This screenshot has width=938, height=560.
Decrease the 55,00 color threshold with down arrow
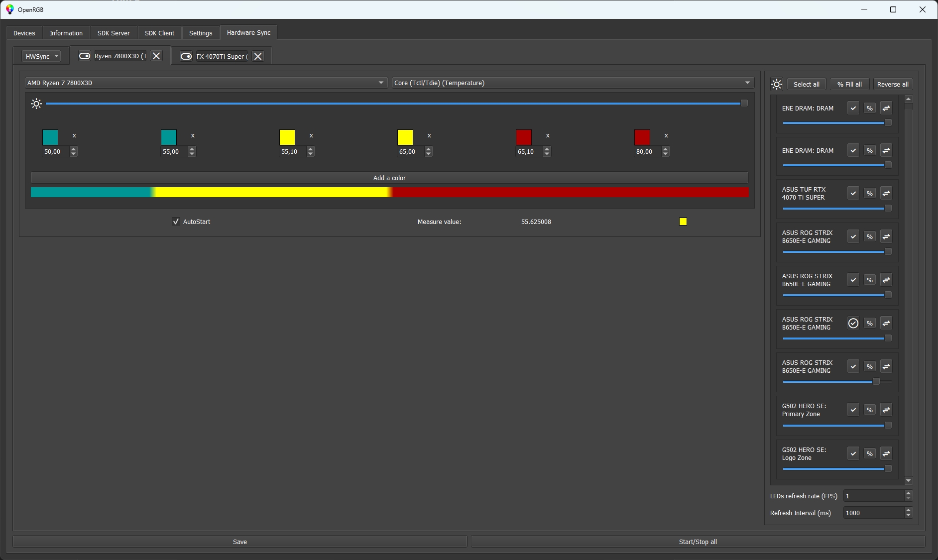(x=192, y=154)
